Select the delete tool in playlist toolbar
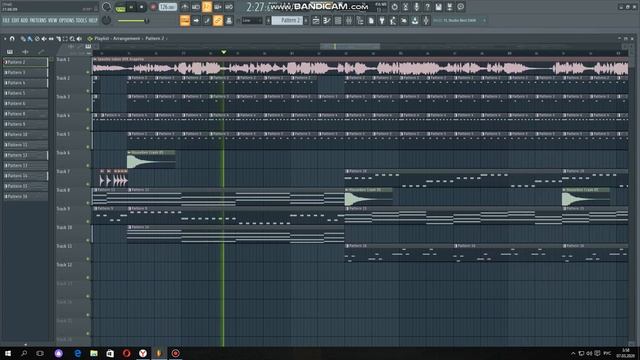640x360 pixels. point(37,39)
